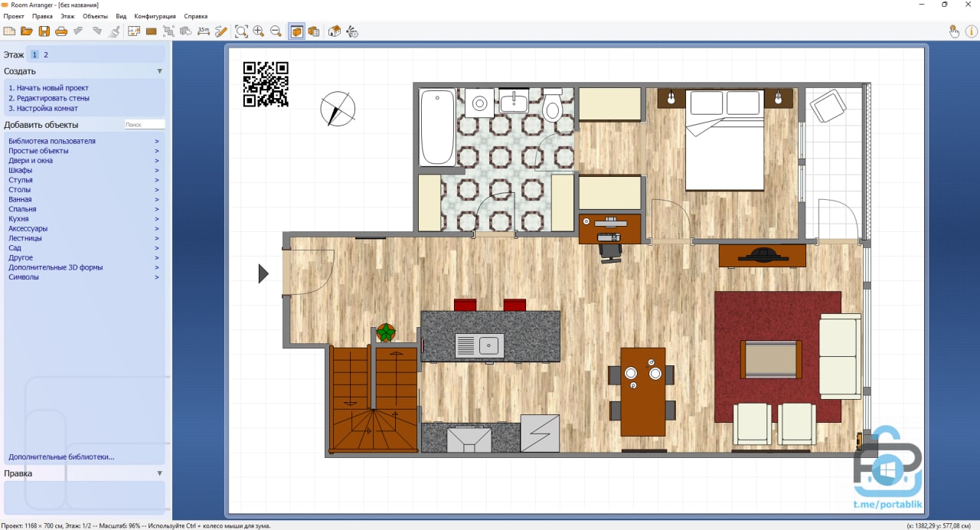This screenshot has height=530, width=980.
Task: Expand Двери и окна category
Action: (83, 161)
